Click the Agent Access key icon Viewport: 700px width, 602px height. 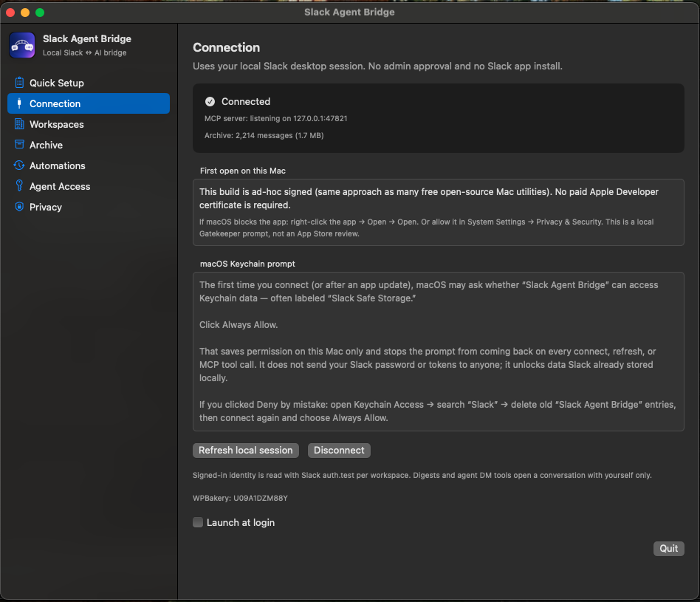(19, 186)
